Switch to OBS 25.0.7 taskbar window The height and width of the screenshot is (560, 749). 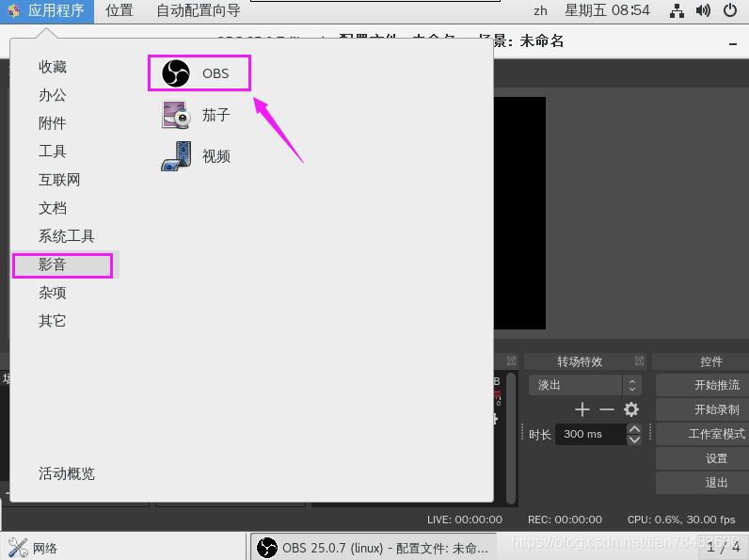click(374, 548)
